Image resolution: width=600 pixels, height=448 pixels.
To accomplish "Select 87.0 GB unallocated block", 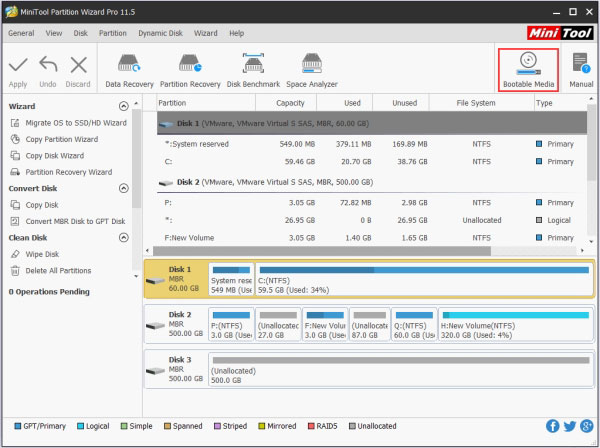I will (370, 324).
